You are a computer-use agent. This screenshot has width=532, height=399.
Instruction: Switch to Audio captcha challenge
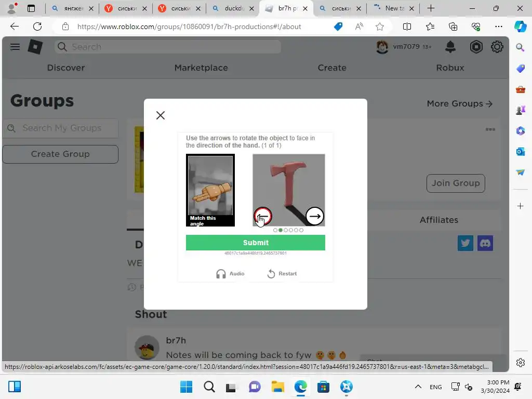point(230,273)
